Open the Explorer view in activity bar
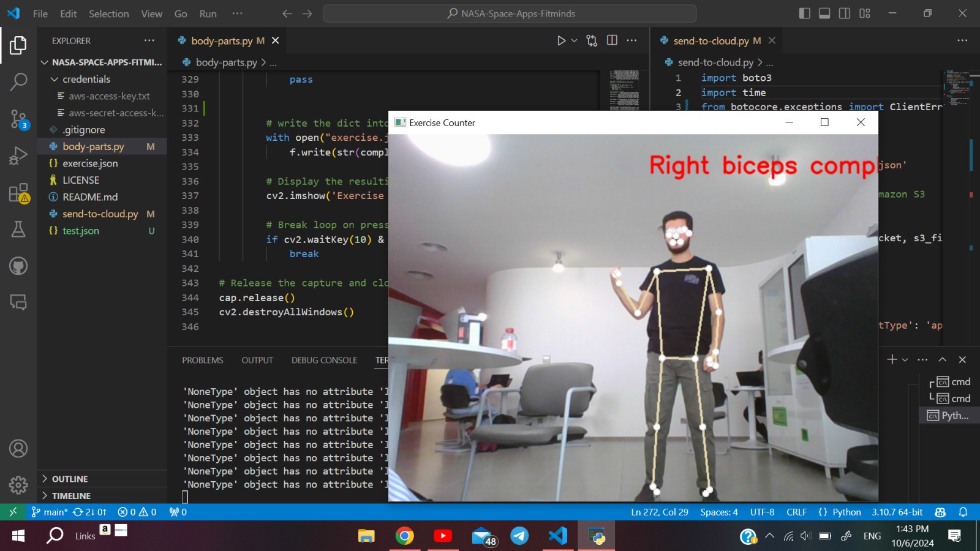 coord(18,45)
